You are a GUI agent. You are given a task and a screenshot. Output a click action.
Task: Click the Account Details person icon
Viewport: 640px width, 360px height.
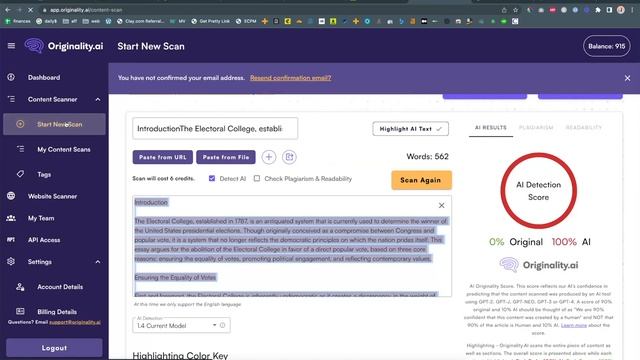(20, 287)
